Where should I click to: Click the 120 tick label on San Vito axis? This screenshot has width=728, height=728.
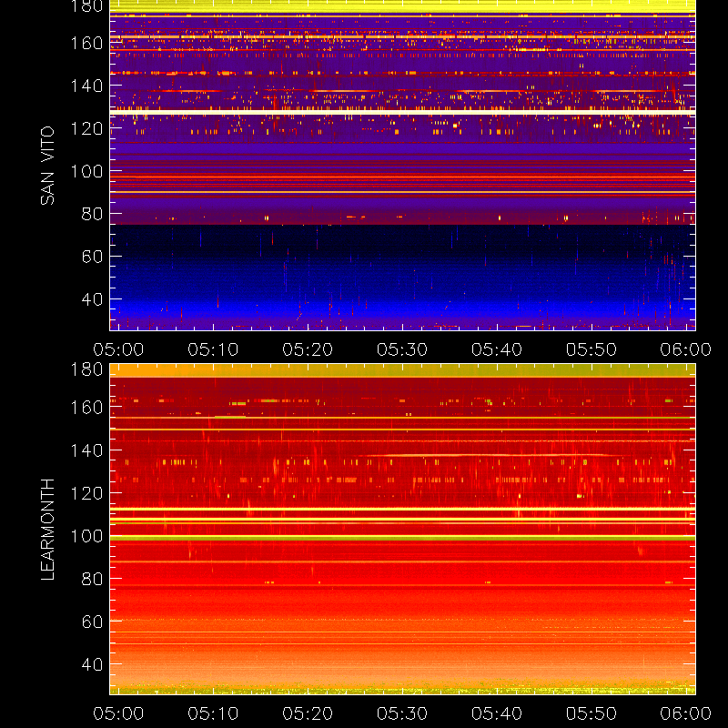tap(86, 128)
